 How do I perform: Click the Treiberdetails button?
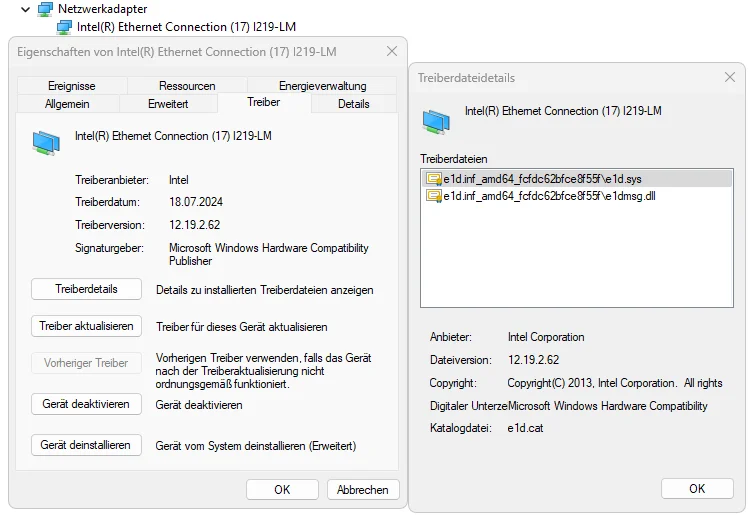tap(86, 289)
